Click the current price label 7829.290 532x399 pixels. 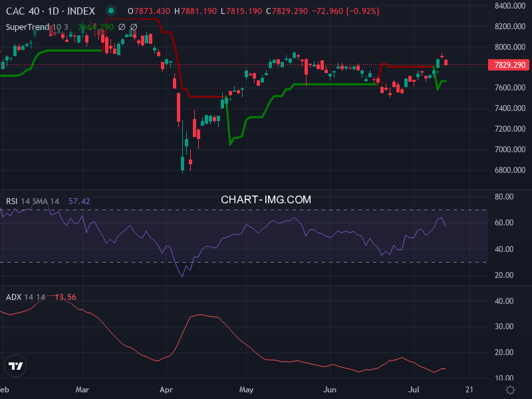click(x=509, y=65)
